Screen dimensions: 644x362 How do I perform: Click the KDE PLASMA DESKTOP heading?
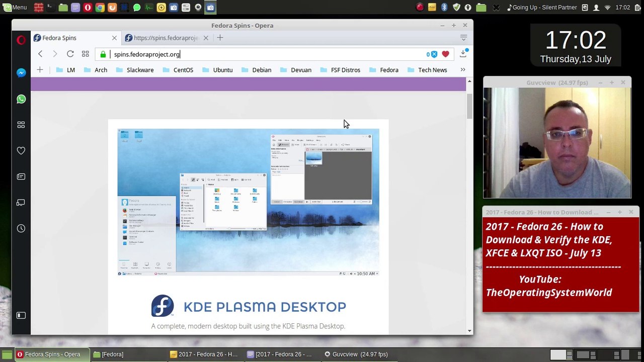click(x=265, y=307)
